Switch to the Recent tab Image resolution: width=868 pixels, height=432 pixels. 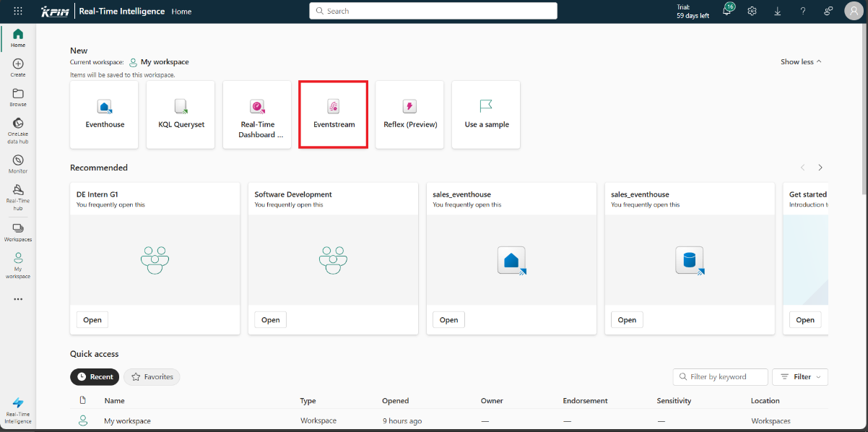pyautogui.click(x=95, y=377)
